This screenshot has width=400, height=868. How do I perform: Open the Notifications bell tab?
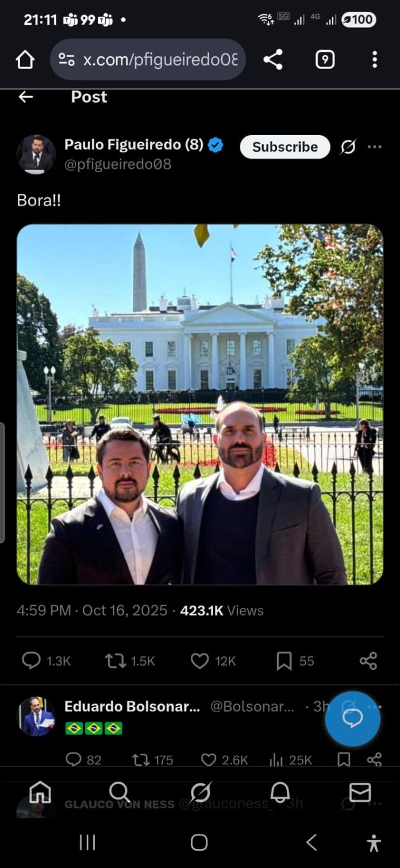280,792
